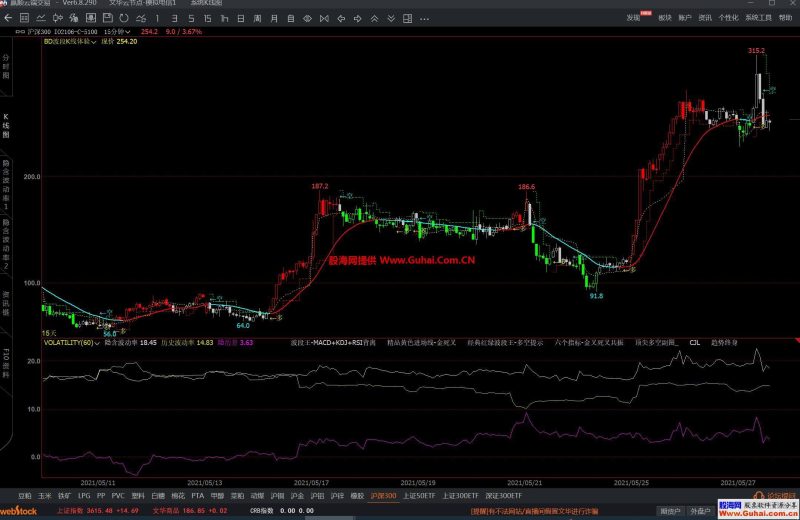Select the 深证300ETF bottom tab
This screenshot has width=800, height=520.
(x=504, y=496)
